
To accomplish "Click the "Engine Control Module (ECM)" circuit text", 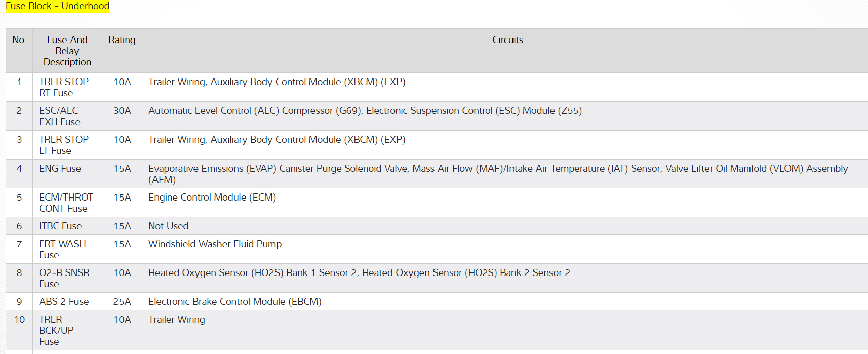I will click(212, 198).
